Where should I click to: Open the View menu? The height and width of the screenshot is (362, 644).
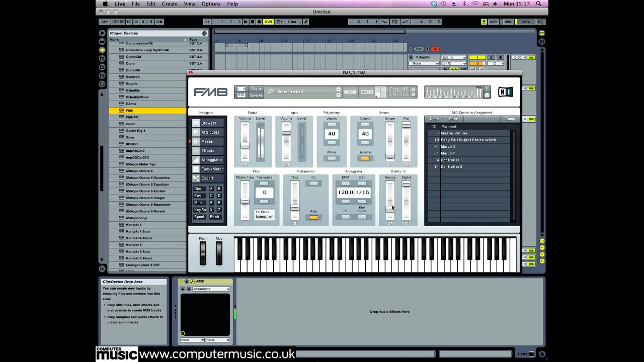coord(190,4)
